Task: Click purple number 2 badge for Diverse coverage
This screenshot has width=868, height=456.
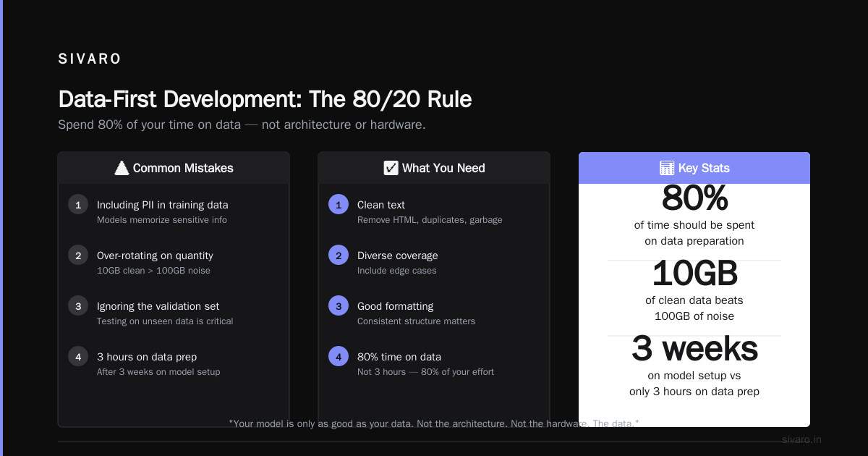Action: 339,255
